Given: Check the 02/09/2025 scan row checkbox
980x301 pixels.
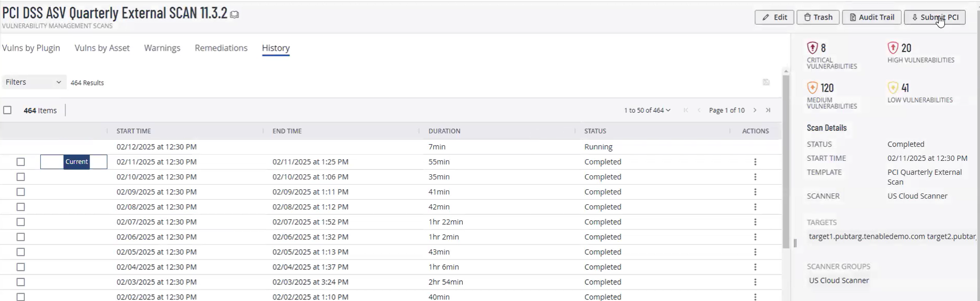Looking at the screenshot, I should coord(21,192).
